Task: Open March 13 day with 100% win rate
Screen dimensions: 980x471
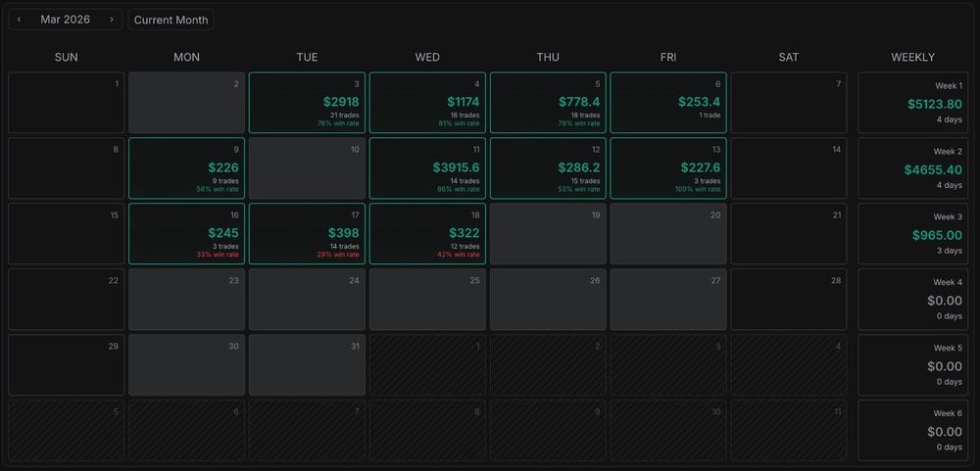Action: 668,168
